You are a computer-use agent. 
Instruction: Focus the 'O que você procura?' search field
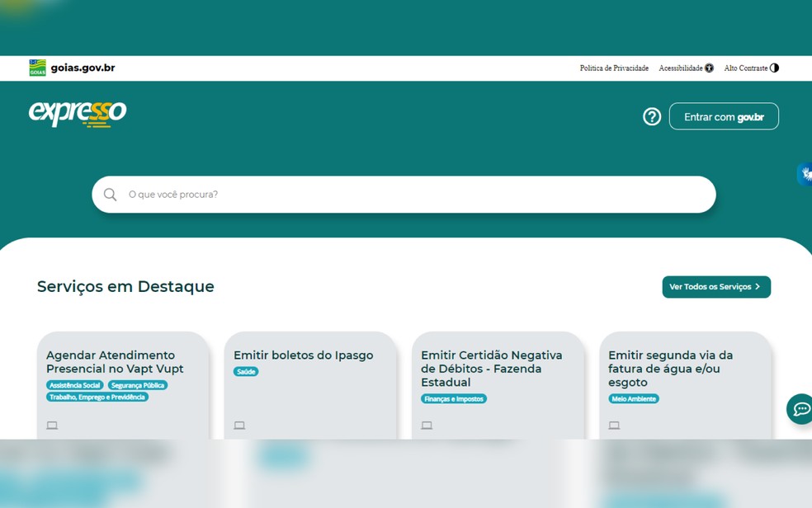tap(404, 195)
